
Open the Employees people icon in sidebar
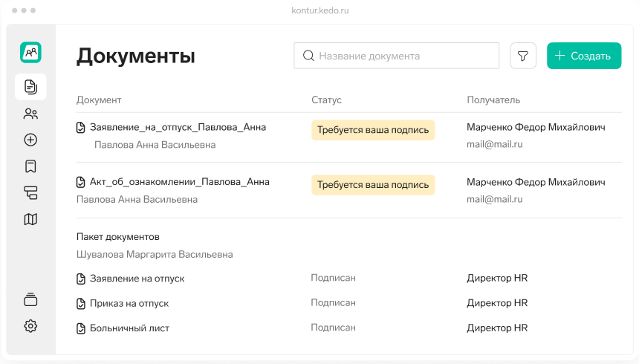pos(30,114)
